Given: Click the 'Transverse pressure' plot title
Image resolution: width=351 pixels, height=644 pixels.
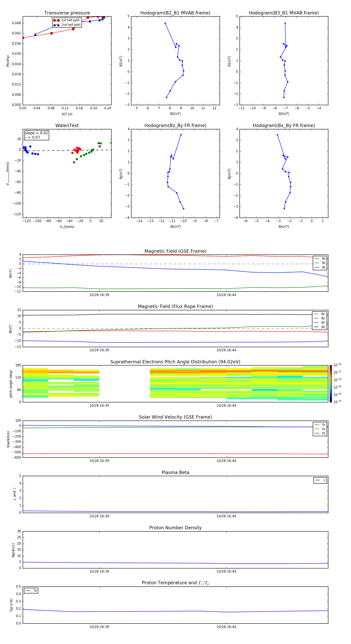Looking at the screenshot, I should [x=67, y=13].
